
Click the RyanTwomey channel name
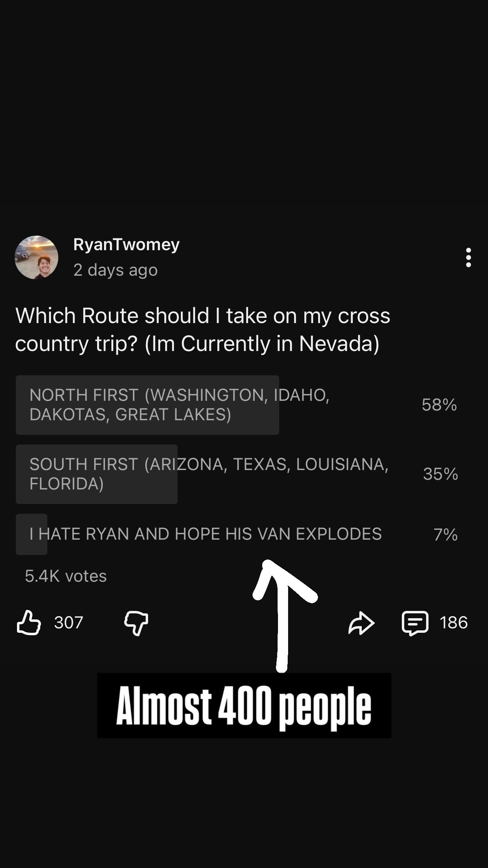click(126, 245)
